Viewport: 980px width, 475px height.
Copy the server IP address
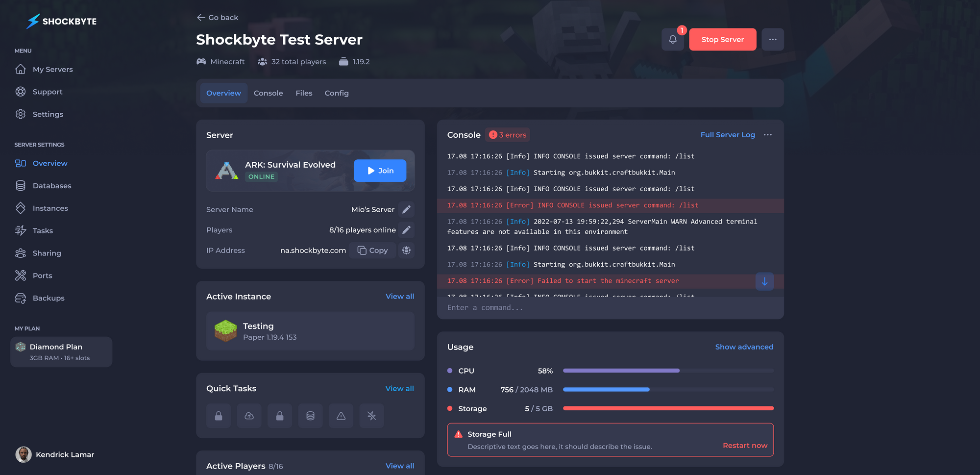[x=372, y=250]
